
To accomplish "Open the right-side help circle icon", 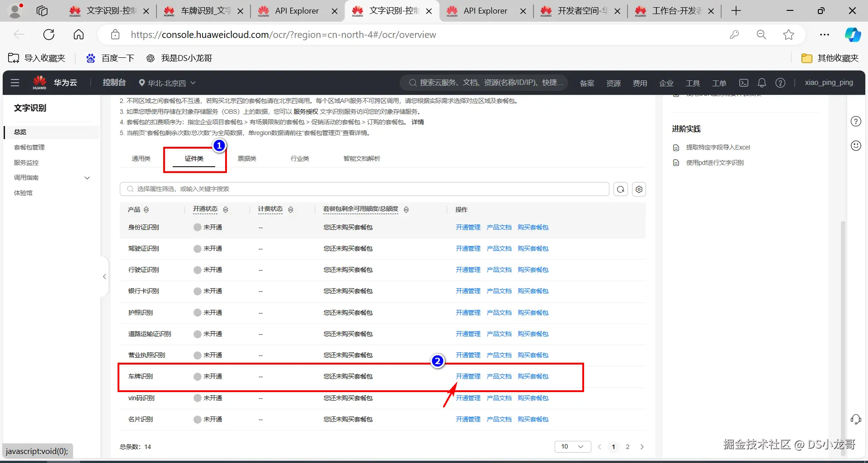I will 856,121.
